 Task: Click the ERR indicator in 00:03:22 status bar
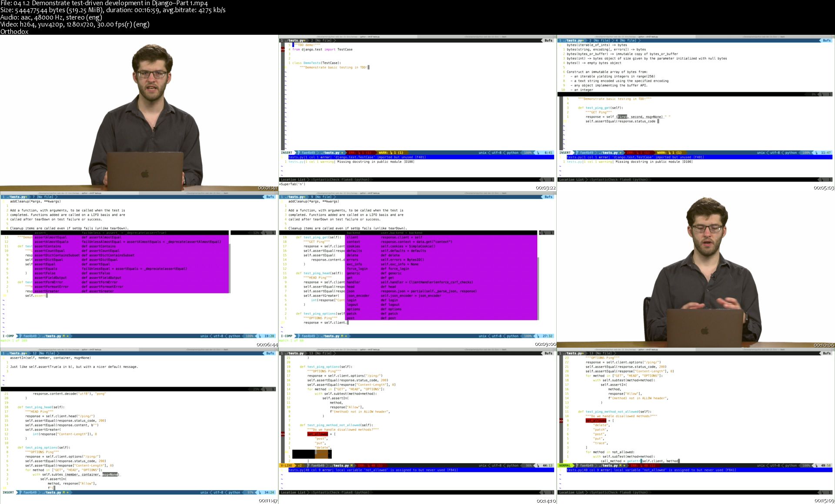360,153
